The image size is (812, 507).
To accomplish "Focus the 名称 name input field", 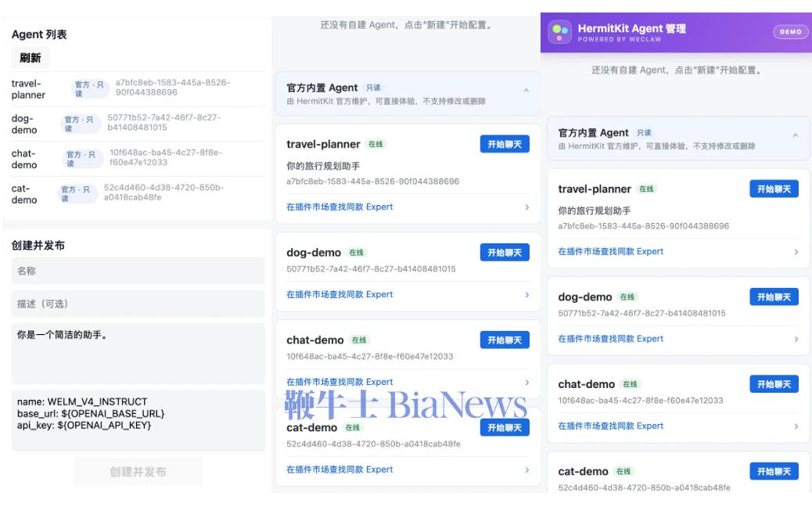I will click(x=138, y=271).
